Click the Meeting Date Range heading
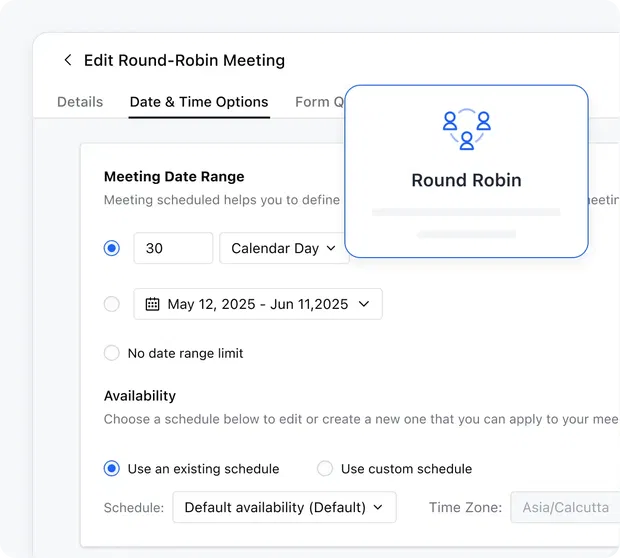 tap(174, 176)
